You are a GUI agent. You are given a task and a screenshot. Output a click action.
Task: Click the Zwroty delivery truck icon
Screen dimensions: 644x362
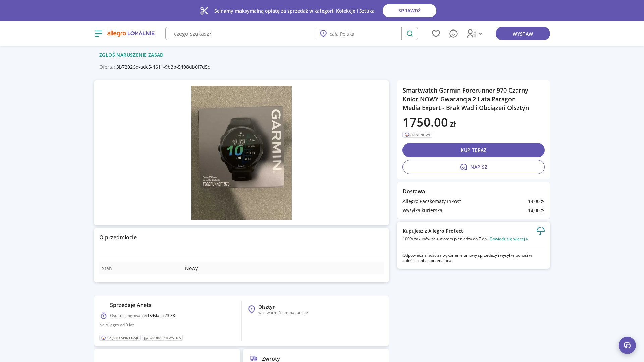(x=254, y=359)
